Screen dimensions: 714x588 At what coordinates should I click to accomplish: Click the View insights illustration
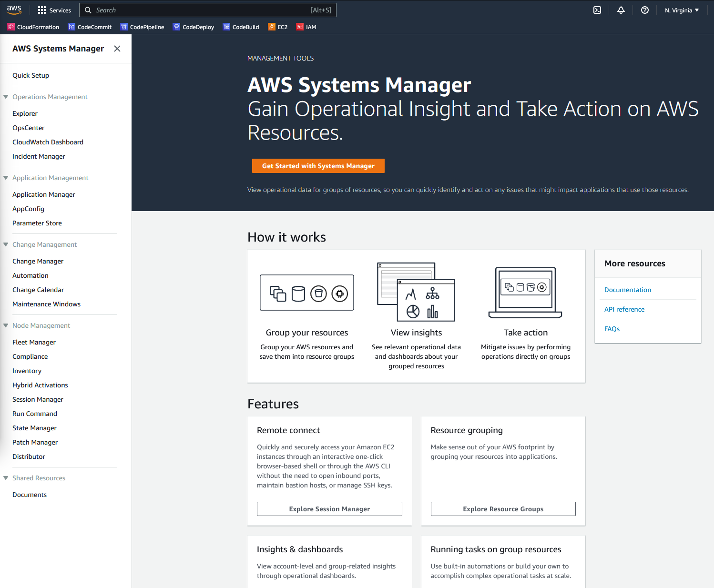tap(416, 292)
